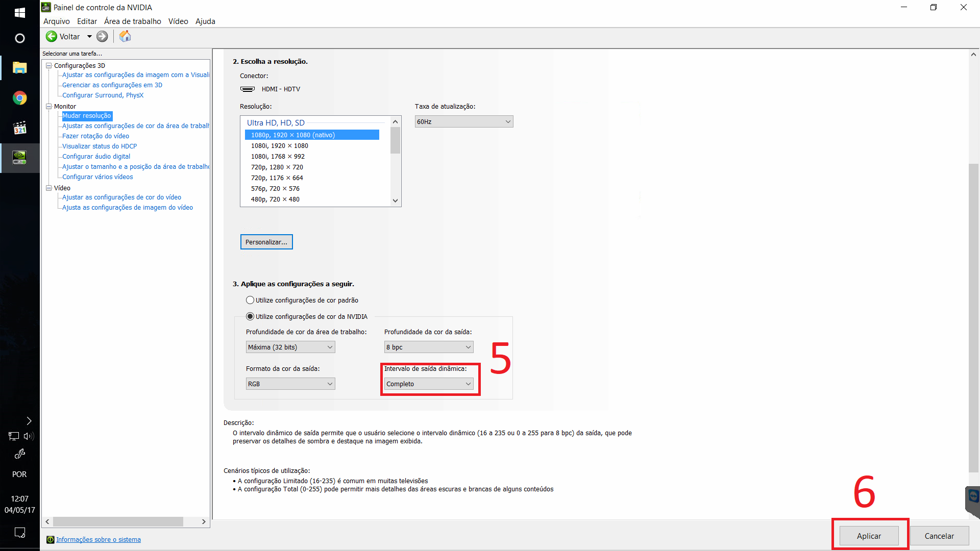Select 720p, 1280 × 720 resolution
Viewport: 980px width, 551px height.
click(x=312, y=167)
